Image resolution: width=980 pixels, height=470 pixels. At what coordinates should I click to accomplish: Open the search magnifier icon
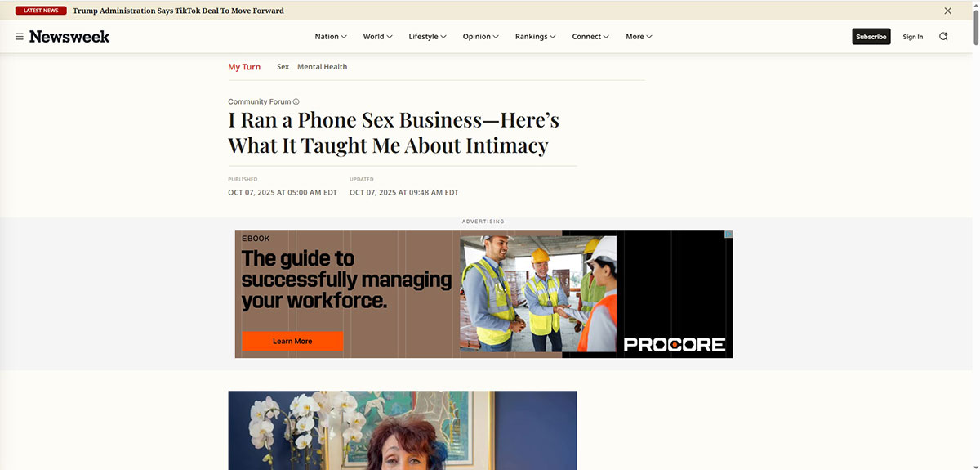tap(943, 37)
